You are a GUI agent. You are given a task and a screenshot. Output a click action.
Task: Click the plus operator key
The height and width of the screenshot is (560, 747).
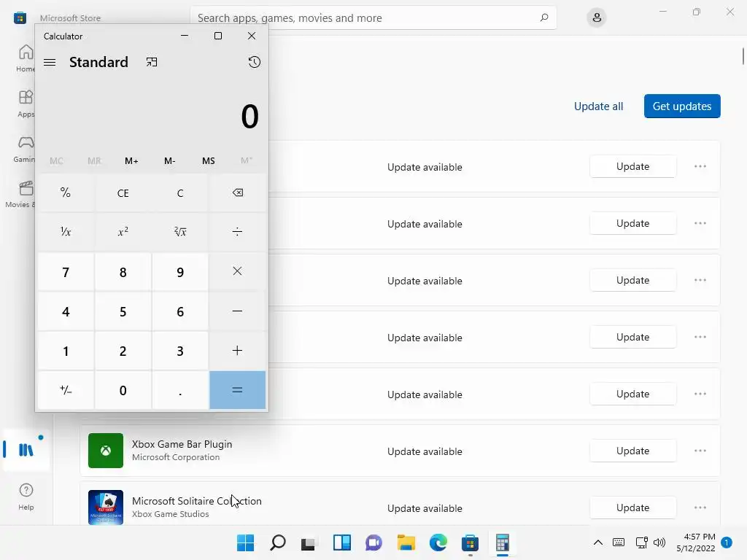click(237, 351)
